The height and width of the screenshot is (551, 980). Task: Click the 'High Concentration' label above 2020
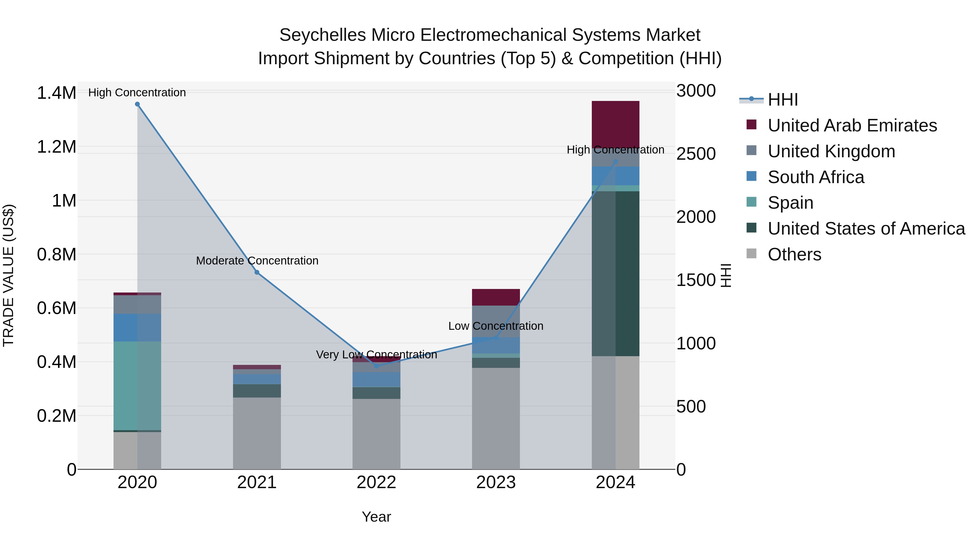coord(137,93)
